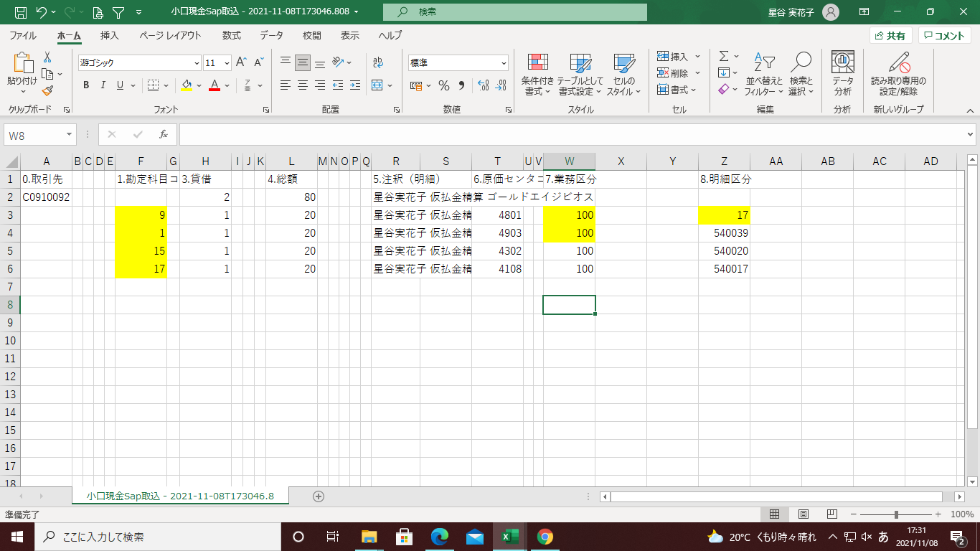Click the Find & Select (検索と選択) icon
This screenshot has width=980, height=551.
pos(801,75)
